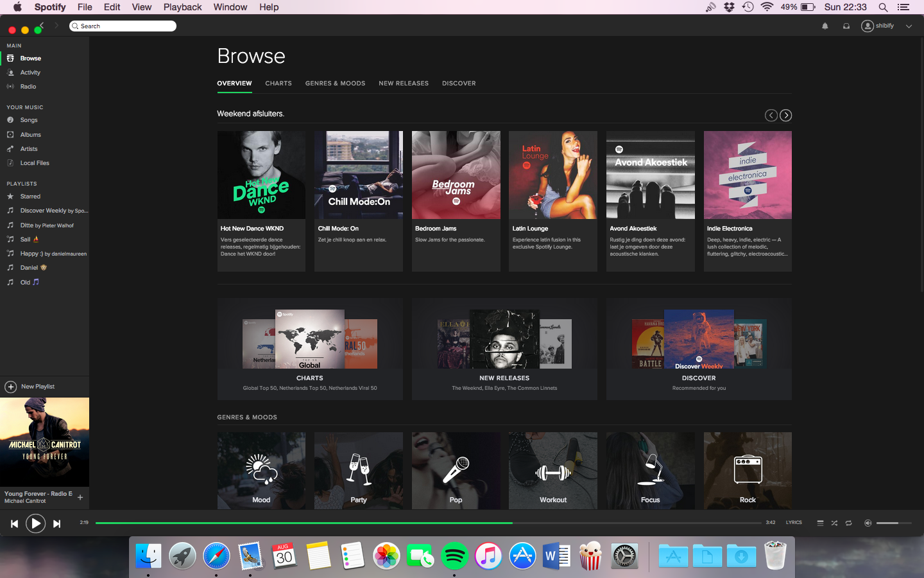Open iTunes from the Dock
The image size is (924, 578).
(488, 556)
